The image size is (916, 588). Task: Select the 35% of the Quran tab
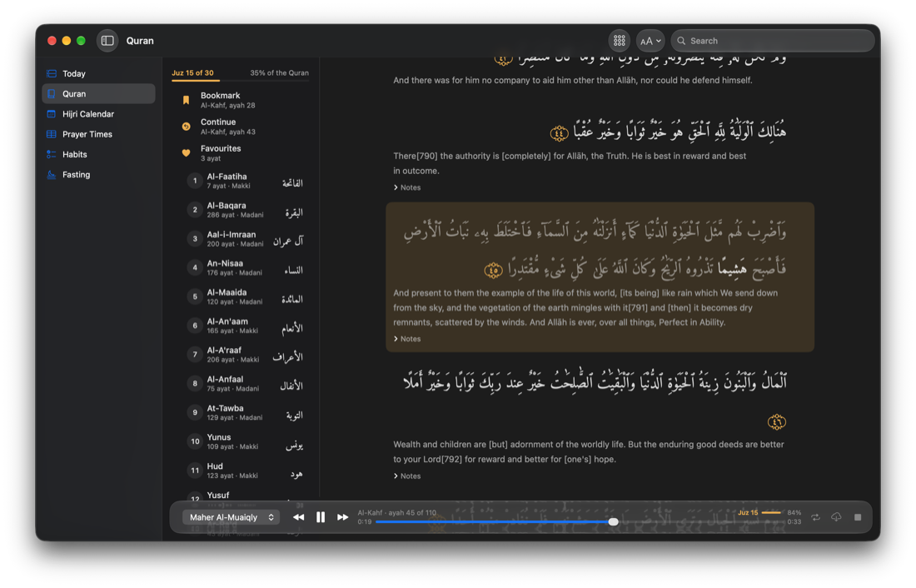279,73
